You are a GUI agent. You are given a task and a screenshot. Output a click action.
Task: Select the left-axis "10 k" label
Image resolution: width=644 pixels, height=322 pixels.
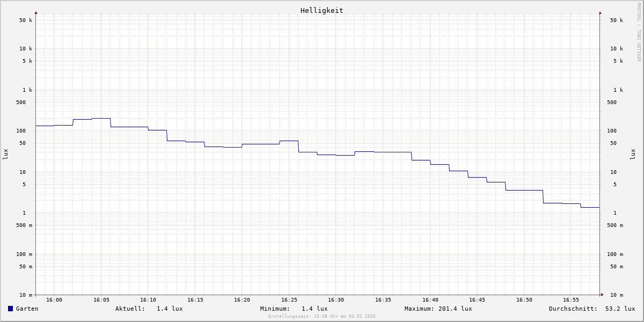pos(26,49)
